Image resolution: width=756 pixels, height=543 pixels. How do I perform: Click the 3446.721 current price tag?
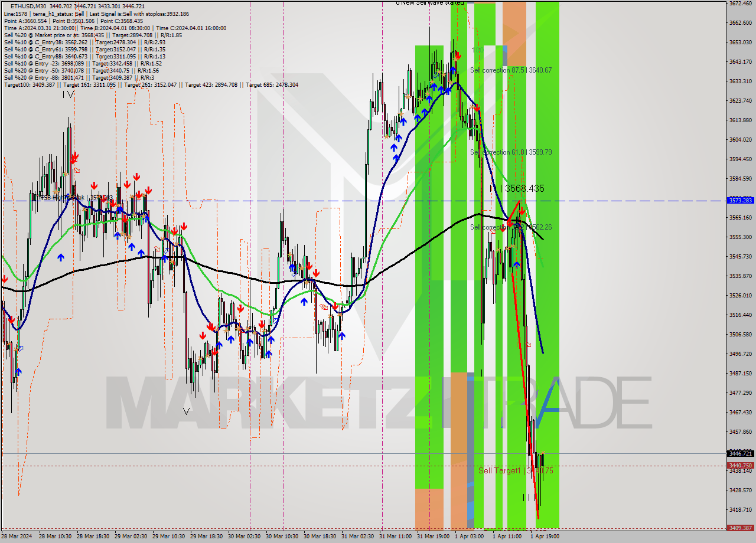point(740,453)
